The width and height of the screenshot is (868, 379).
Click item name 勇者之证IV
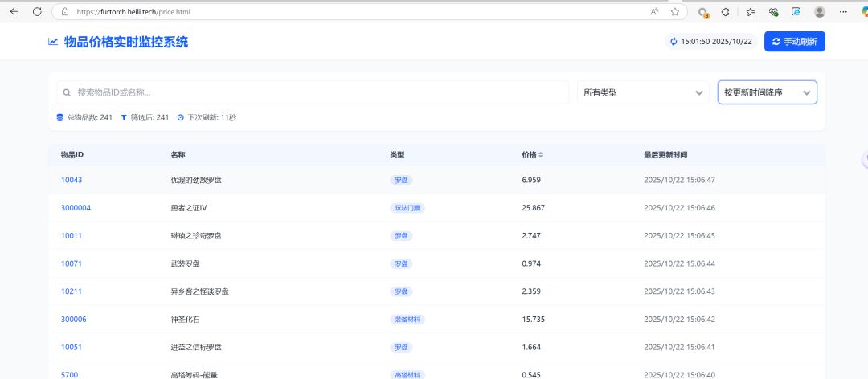click(x=189, y=208)
